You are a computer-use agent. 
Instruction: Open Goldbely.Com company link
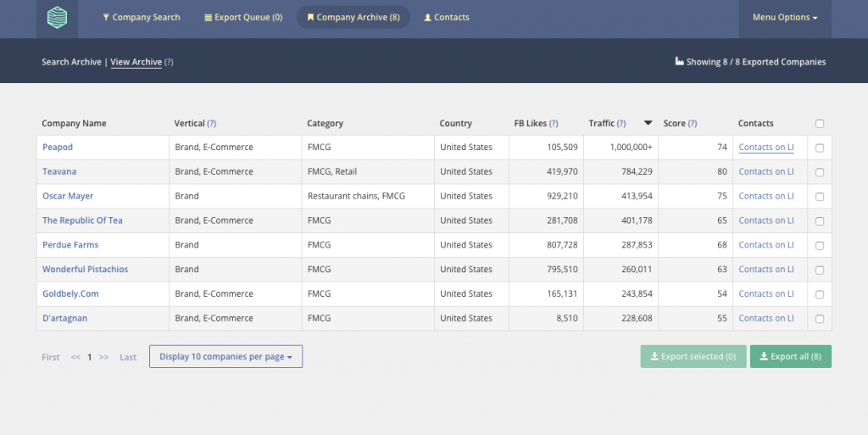pos(70,293)
